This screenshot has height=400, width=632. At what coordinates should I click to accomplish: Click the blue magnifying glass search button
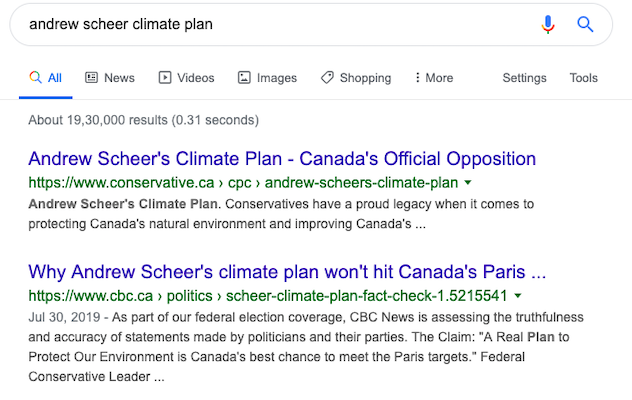pyautogui.click(x=585, y=25)
